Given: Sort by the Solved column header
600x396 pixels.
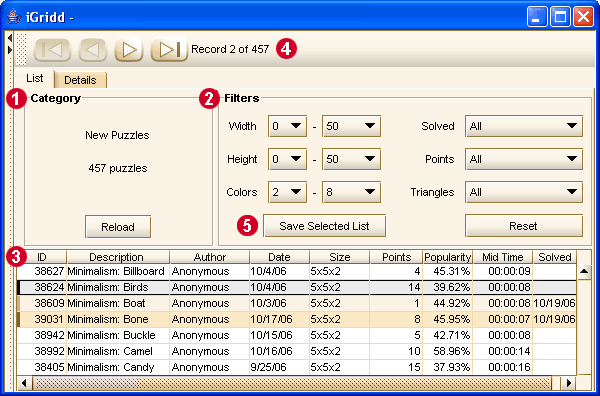Looking at the screenshot, I should 554,257.
